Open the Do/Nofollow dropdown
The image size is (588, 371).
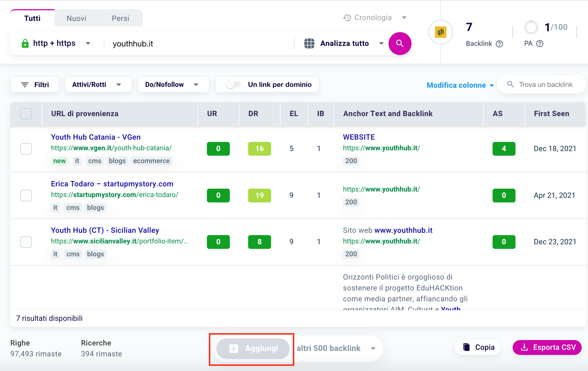pos(173,85)
